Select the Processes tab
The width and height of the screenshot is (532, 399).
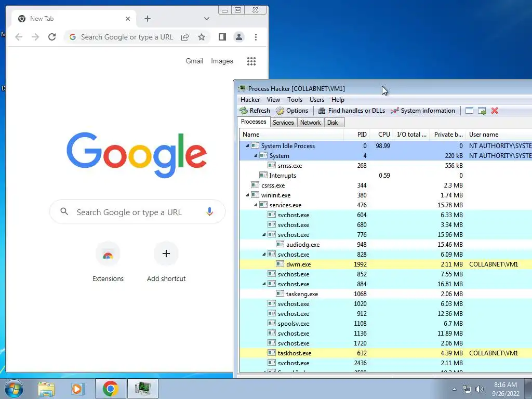pos(254,122)
